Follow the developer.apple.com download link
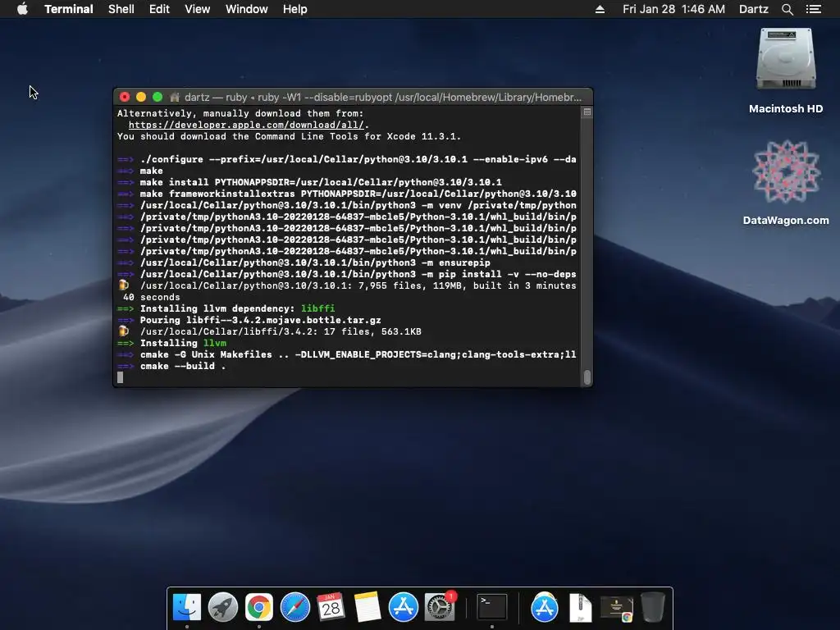 pos(246,125)
